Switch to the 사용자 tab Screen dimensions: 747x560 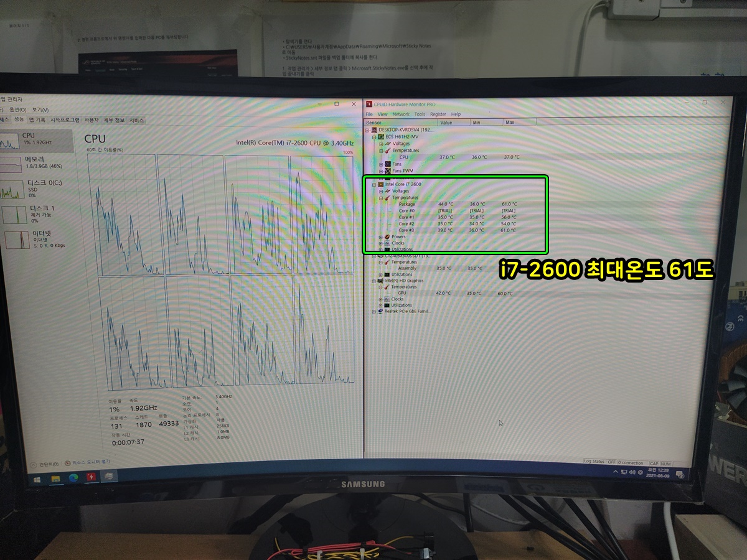tap(92, 119)
